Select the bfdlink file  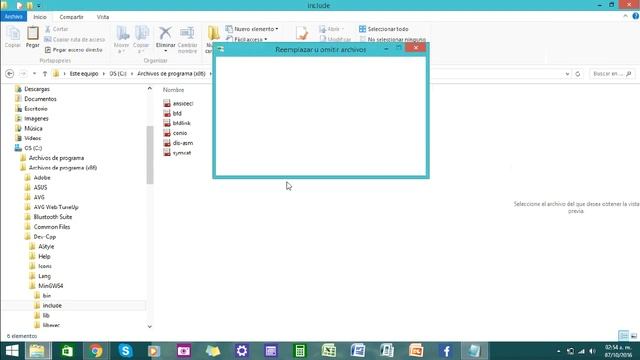(181, 123)
